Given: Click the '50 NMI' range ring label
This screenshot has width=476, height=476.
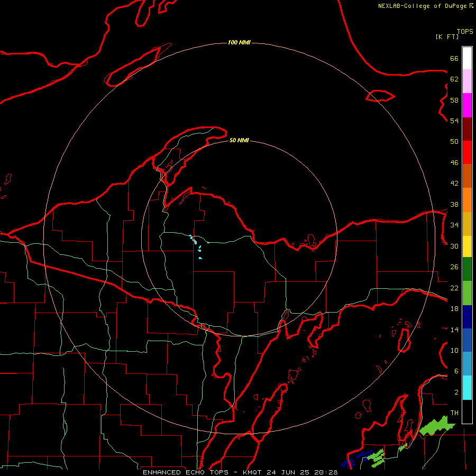Looking at the screenshot, I should [239, 140].
